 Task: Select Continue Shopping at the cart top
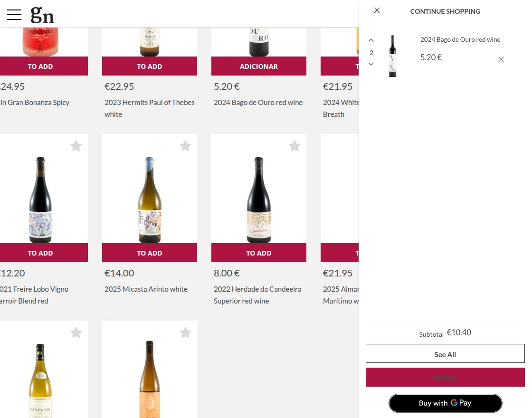tap(445, 11)
